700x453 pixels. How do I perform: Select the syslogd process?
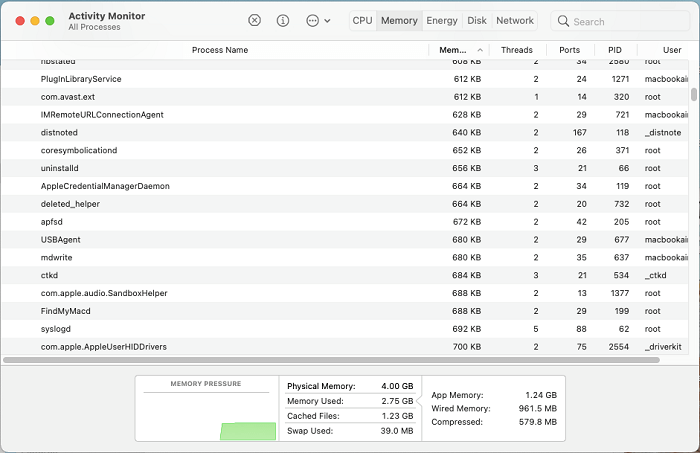click(345, 329)
